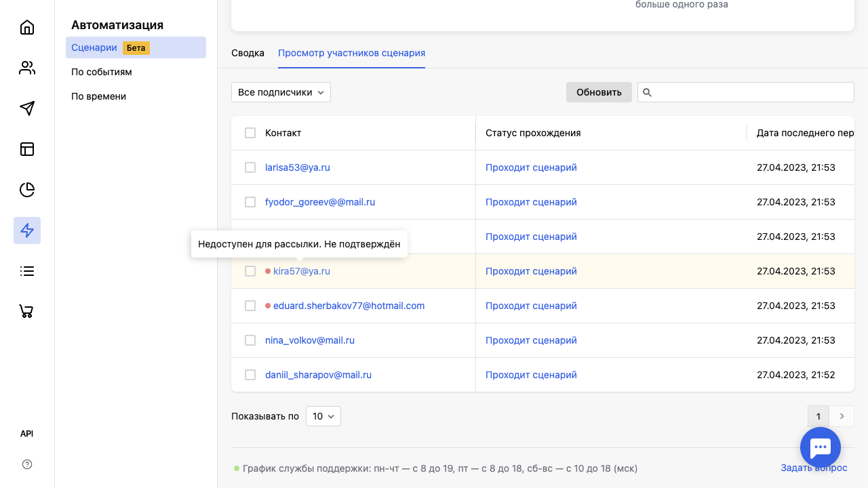
Task: Expand the "Все подписчики" filter dropdown
Action: coord(281,92)
